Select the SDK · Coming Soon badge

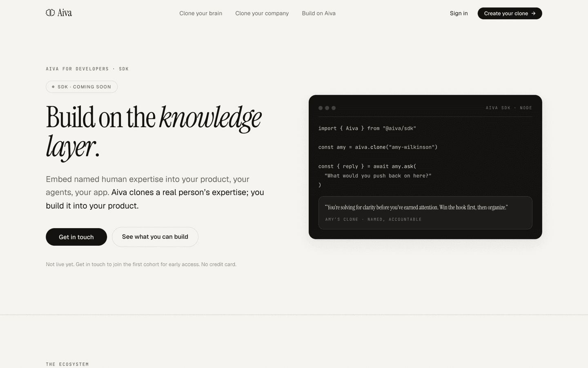coord(82,87)
